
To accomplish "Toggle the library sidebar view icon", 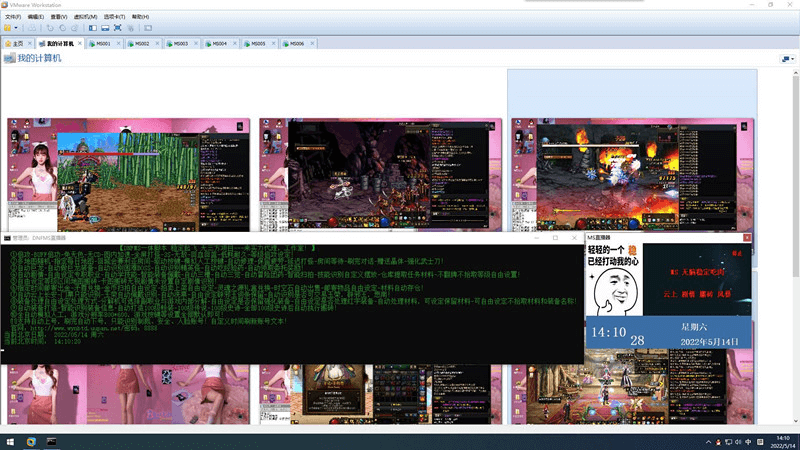I will [x=92, y=28].
